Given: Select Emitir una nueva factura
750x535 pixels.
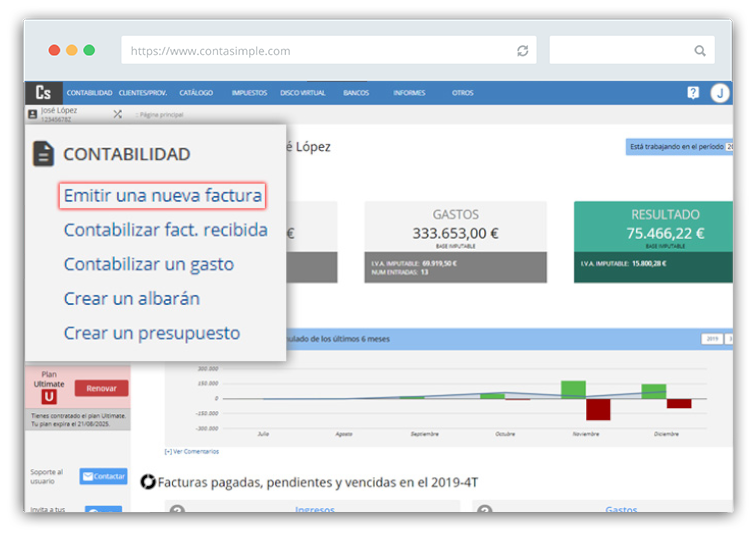Looking at the screenshot, I should 163,196.
